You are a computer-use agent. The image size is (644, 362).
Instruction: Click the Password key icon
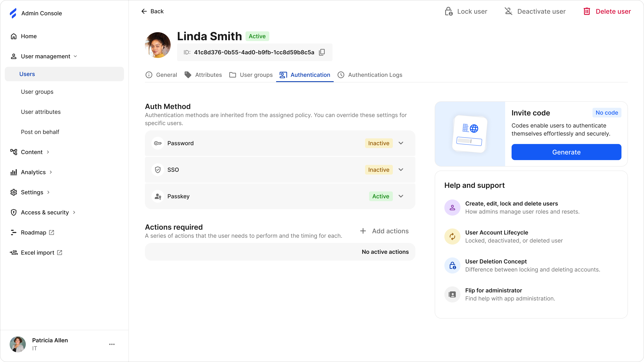pyautogui.click(x=158, y=143)
